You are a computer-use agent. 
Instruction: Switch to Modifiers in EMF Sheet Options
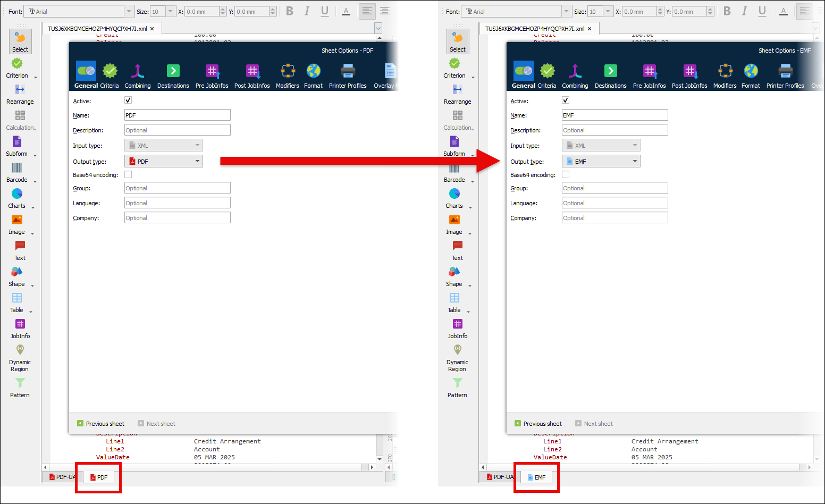click(x=725, y=75)
